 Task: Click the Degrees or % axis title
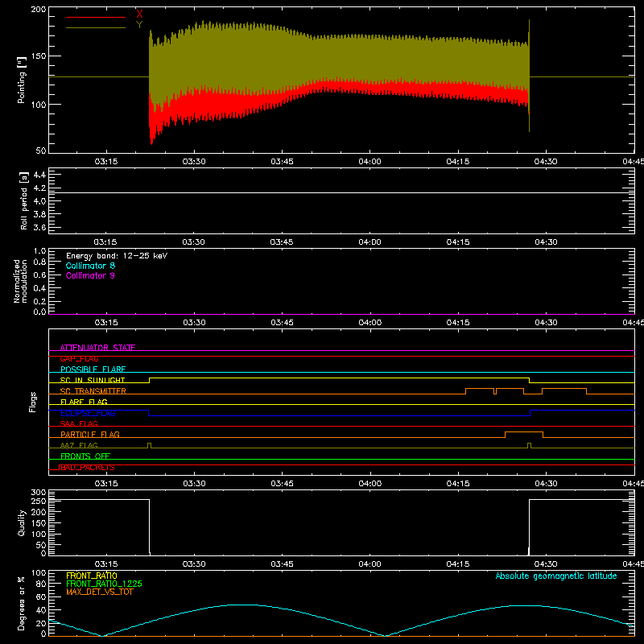point(22,603)
